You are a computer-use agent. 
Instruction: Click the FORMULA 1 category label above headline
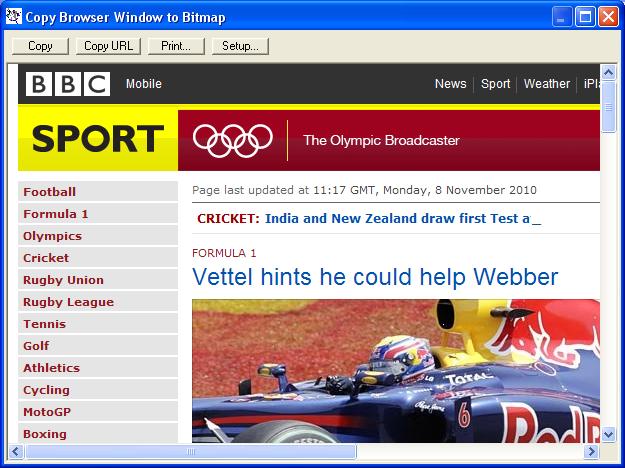(x=224, y=253)
